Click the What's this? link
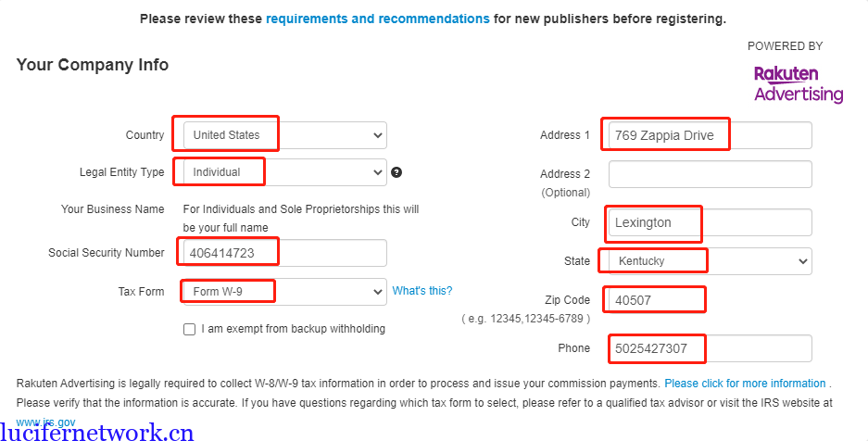The image size is (868, 441). 422,291
